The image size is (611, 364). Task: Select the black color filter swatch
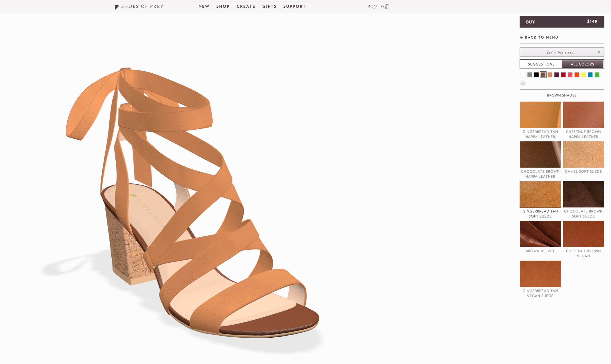coord(536,75)
